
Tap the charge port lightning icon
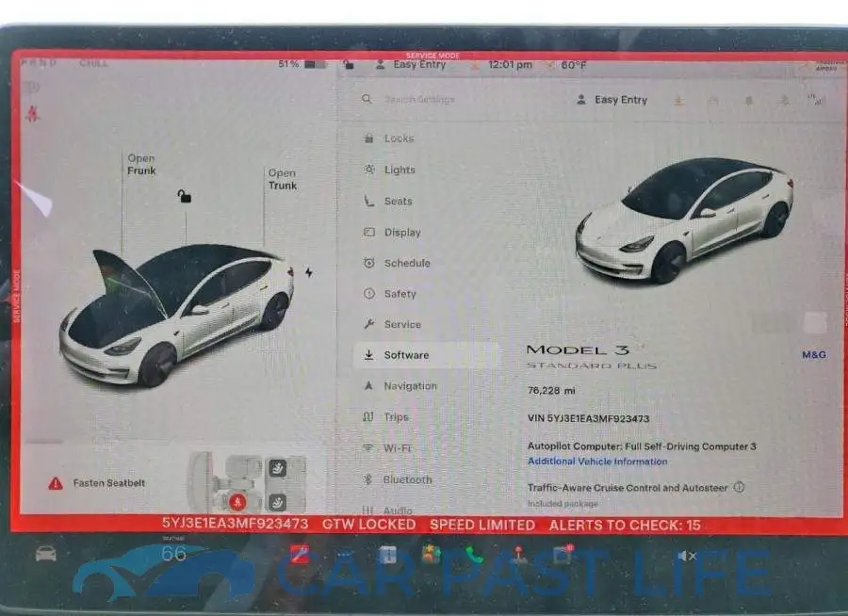click(308, 272)
